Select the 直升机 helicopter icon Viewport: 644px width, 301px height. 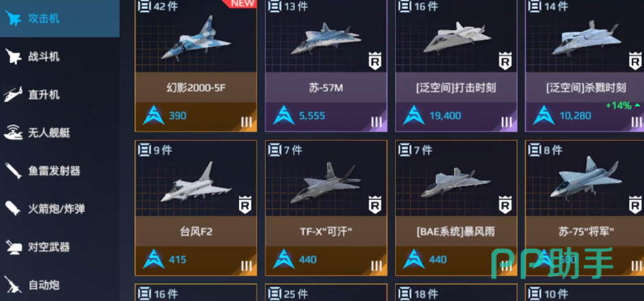tap(13, 95)
